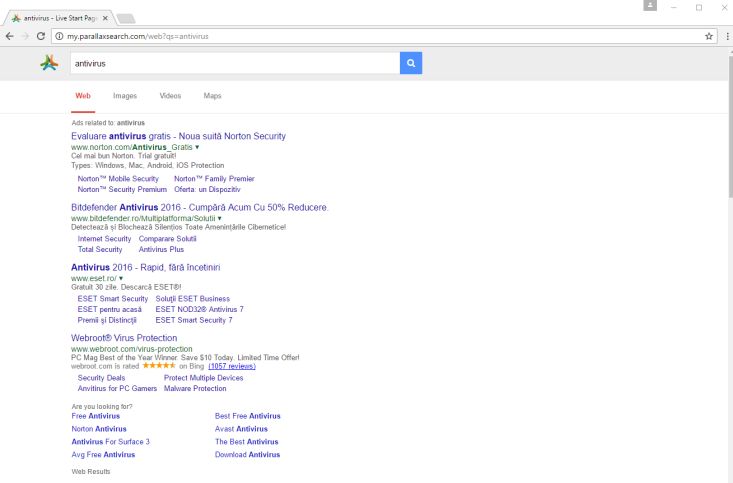Open the Bitdefender Antivirus 2016 ad

(200, 207)
